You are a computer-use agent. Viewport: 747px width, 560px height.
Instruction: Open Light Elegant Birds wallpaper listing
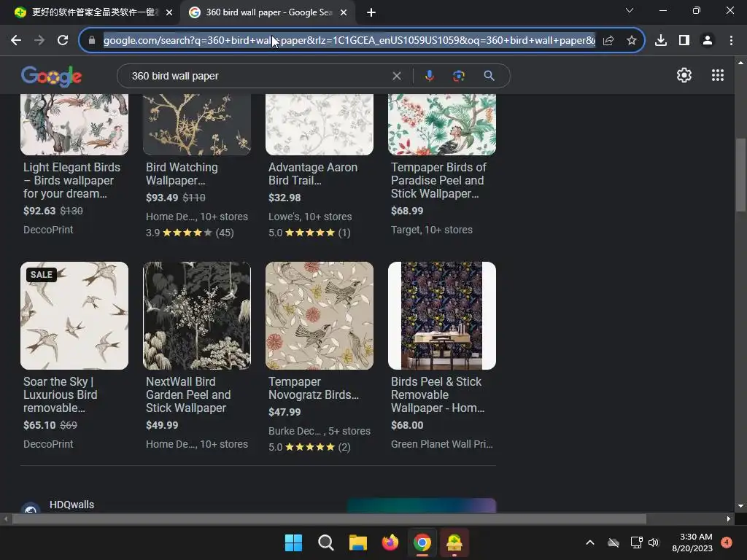72,181
